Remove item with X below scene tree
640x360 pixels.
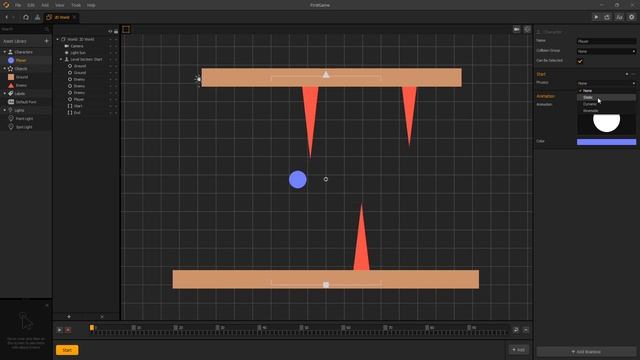click(x=102, y=316)
